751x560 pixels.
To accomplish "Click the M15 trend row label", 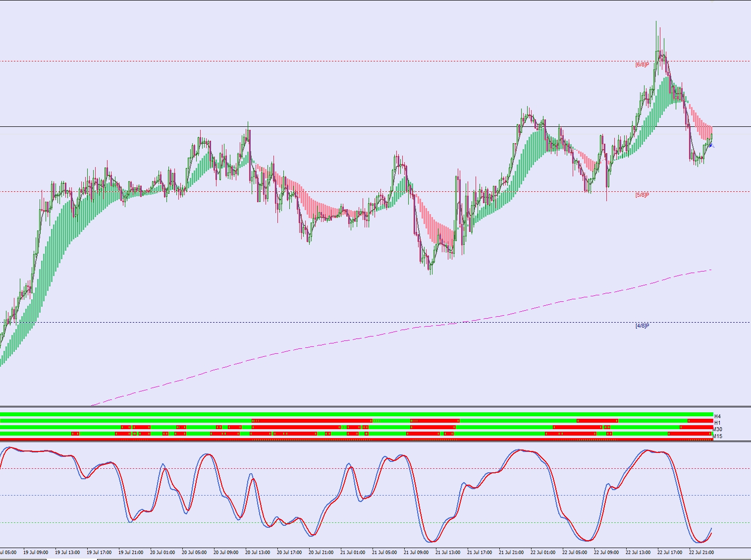I will [717, 436].
